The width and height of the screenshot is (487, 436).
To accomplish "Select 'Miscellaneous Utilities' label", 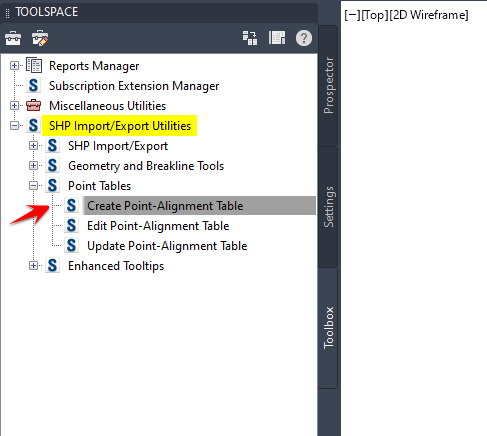I will 107,106.
